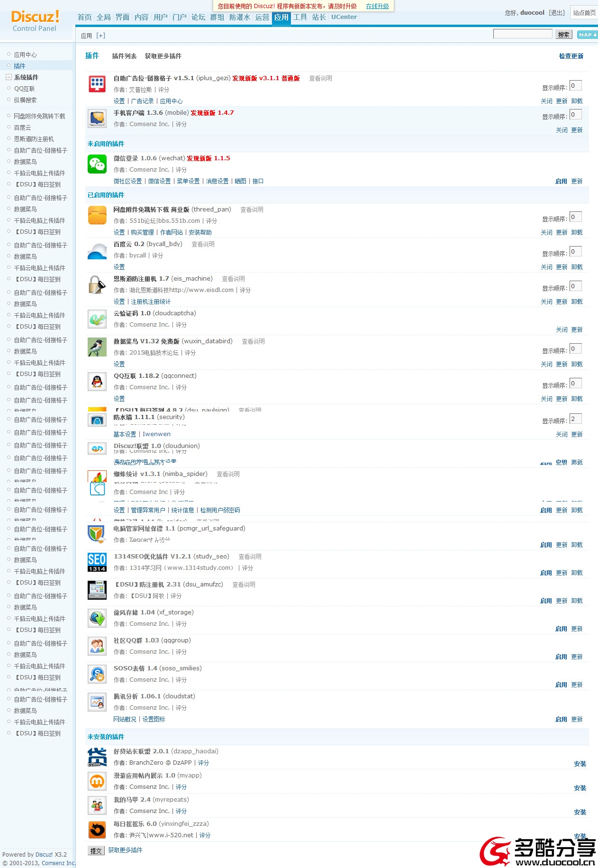Enable the 微信登录 plugin via 启用
This screenshot has height=868, width=598.
pyautogui.click(x=561, y=181)
